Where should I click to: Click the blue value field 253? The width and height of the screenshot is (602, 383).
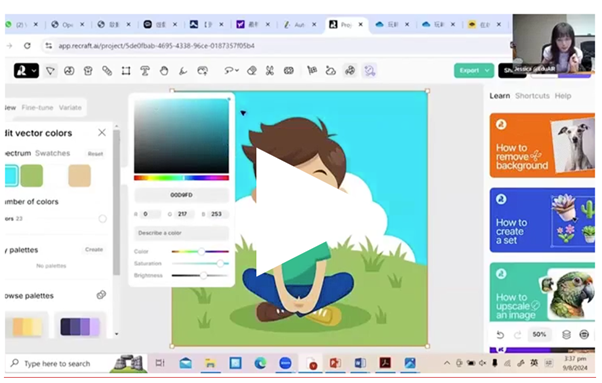click(x=217, y=214)
